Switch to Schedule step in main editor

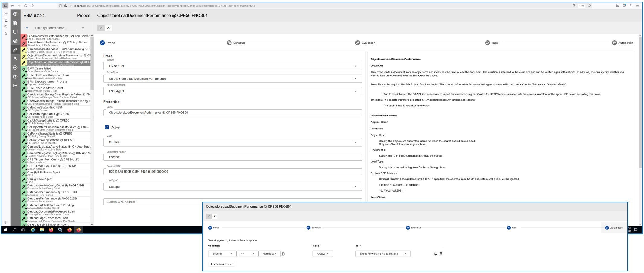click(x=236, y=43)
